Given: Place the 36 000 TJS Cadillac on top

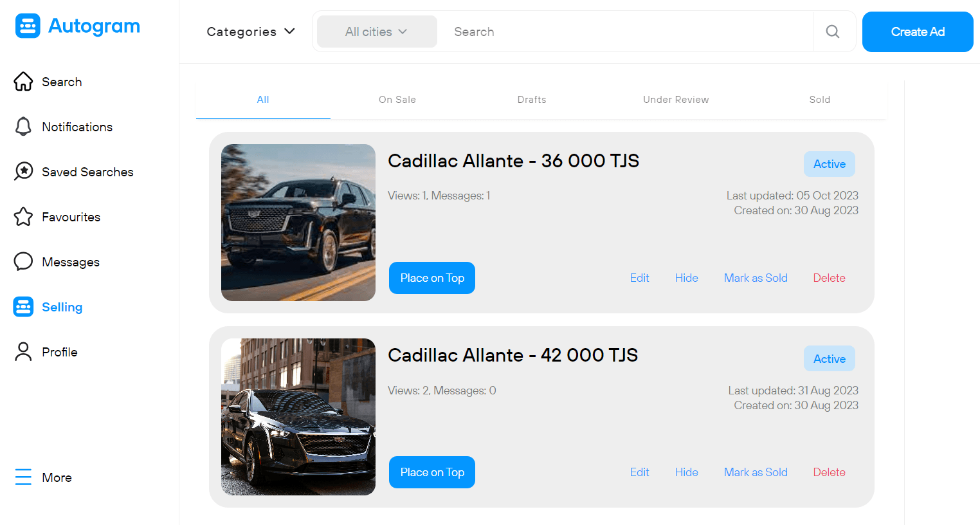Looking at the screenshot, I should point(432,278).
